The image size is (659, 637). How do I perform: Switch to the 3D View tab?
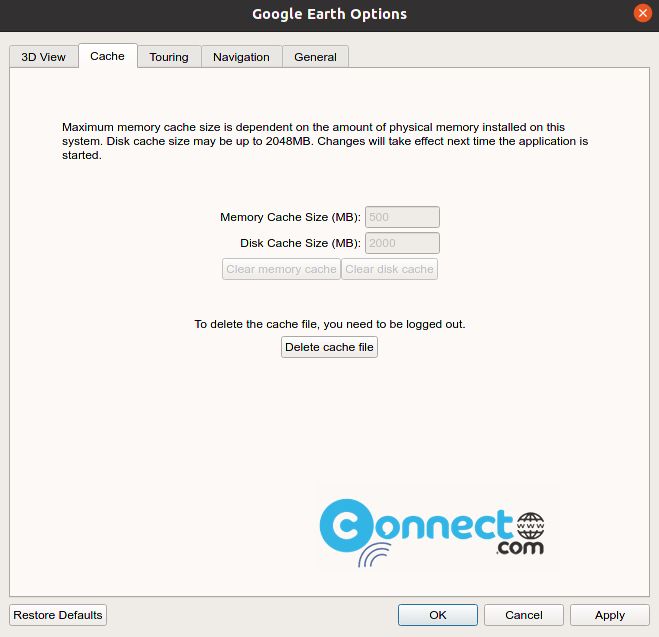(x=44, y=57)
